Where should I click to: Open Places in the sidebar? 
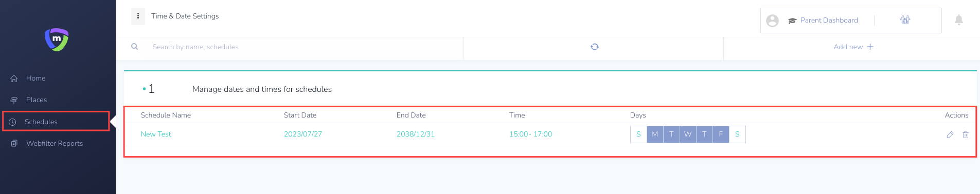point(36,100)
